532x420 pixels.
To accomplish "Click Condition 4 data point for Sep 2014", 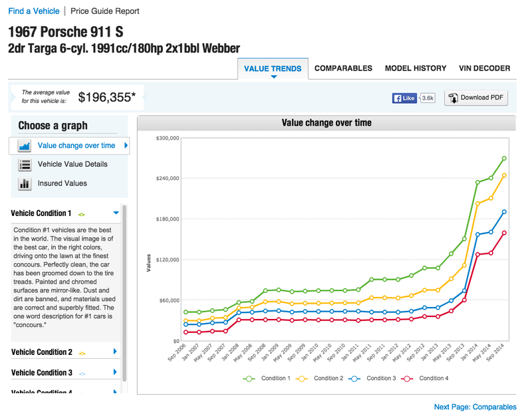I will click(504, 233).
